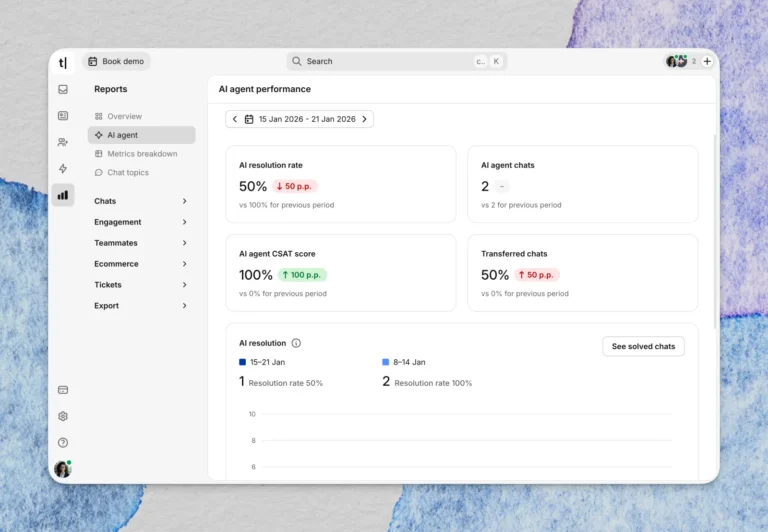Click the t| logo icon
This screenshot has width=768, height=532.
pyautogui.click(x=63, y=62)
